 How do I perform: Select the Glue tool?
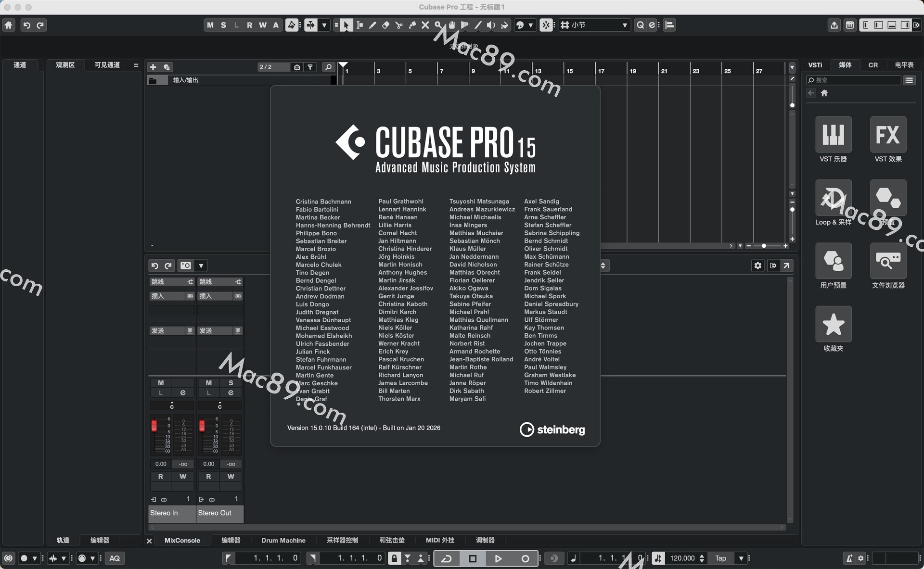coord(412,25)
